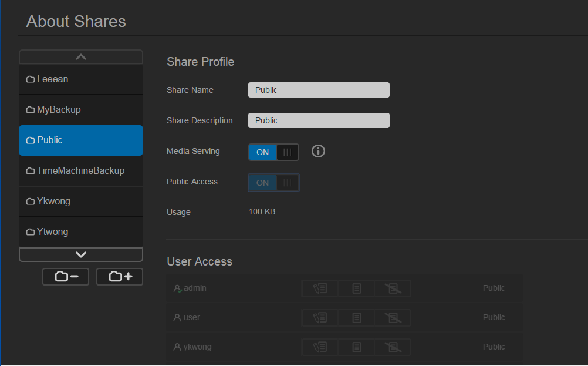Click the admin user icon
588x366 pixels.
(177, 288)
